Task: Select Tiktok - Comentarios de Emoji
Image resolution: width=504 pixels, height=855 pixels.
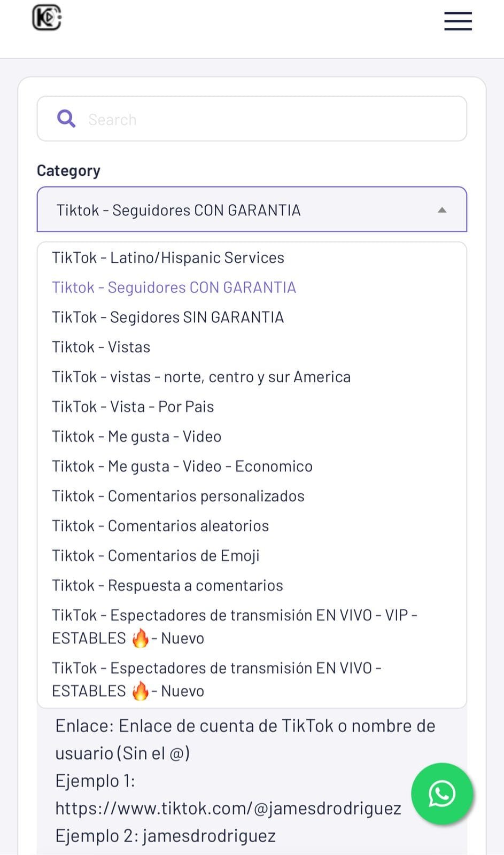Action: click(x=156, y=556)
